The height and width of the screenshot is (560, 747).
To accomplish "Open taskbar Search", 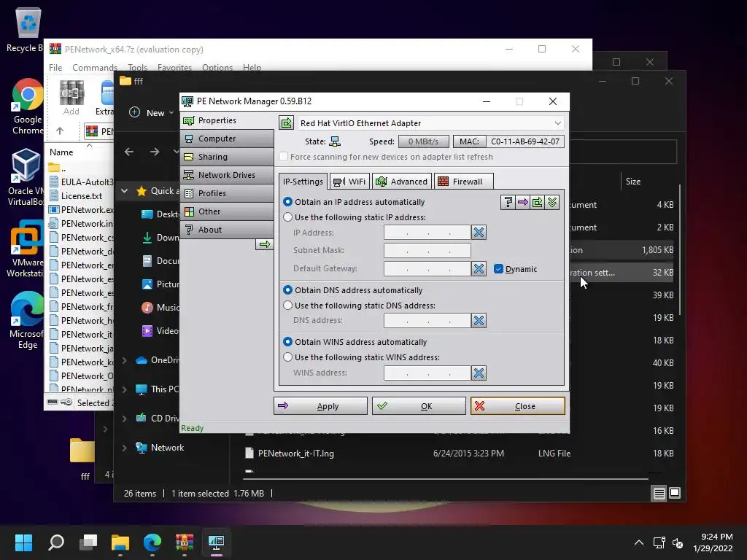I will click(x=55, y=542).
